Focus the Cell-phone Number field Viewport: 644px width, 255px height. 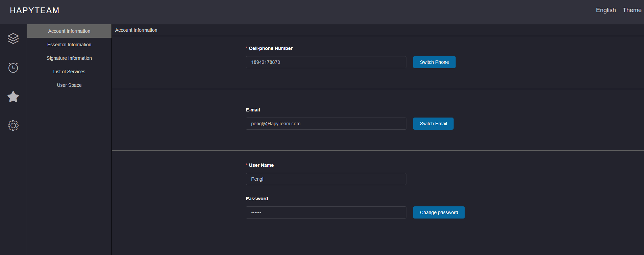326,62
